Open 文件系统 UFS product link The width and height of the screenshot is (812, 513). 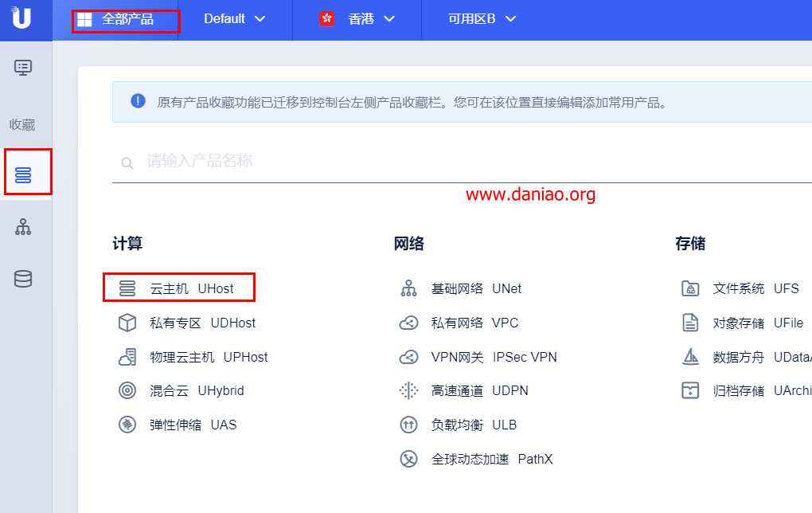click(x=755, y=288)
